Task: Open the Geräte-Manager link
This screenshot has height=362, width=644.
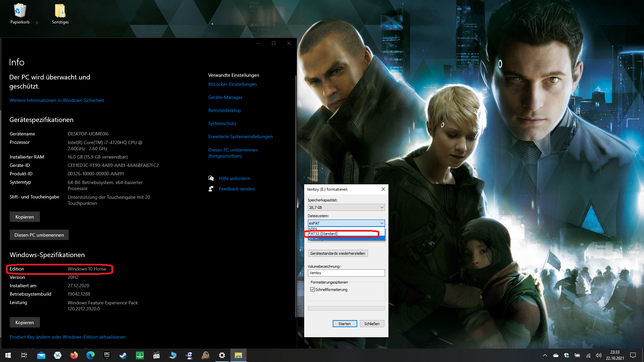Action: point(225,97)
